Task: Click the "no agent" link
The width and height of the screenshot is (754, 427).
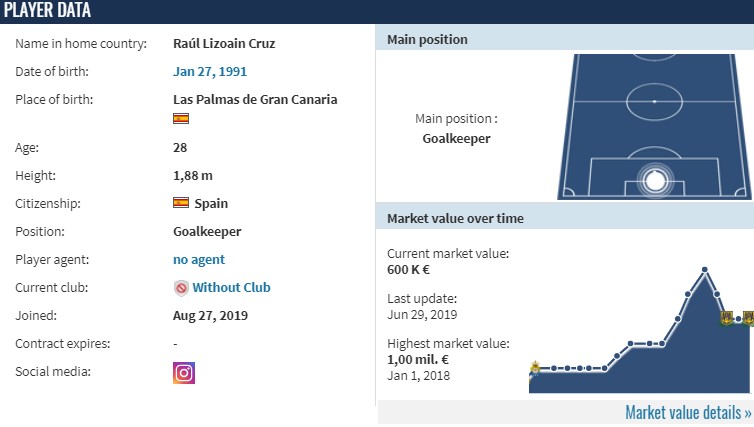Action: click(199, 260)
